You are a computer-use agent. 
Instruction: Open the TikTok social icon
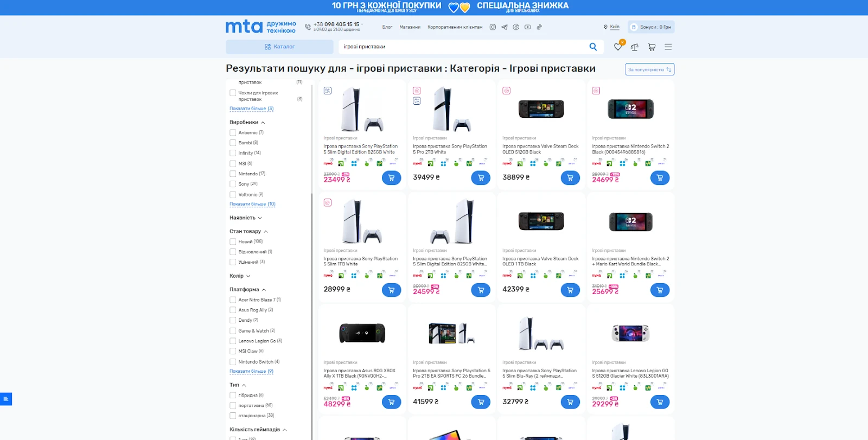[x=539, y=27]
